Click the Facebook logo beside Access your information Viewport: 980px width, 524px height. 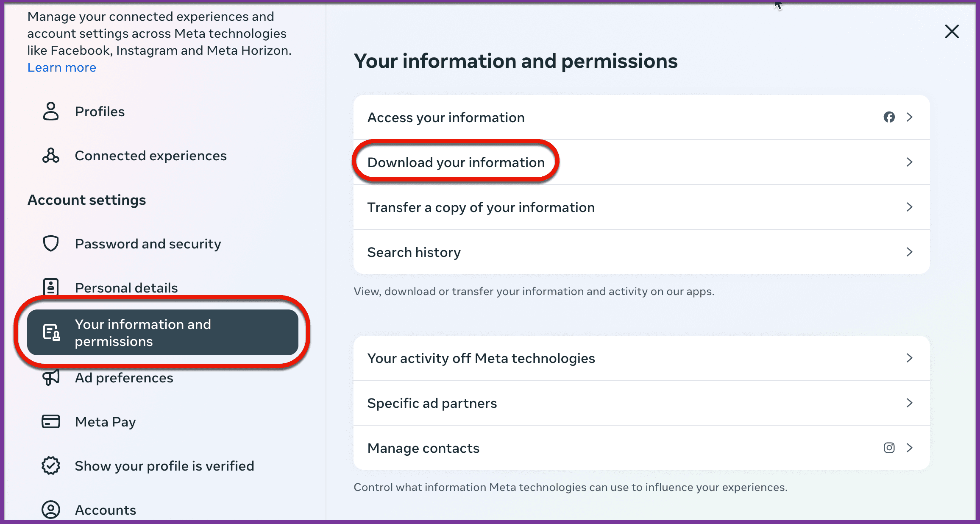pyautogui.click(x=889, y=117)
